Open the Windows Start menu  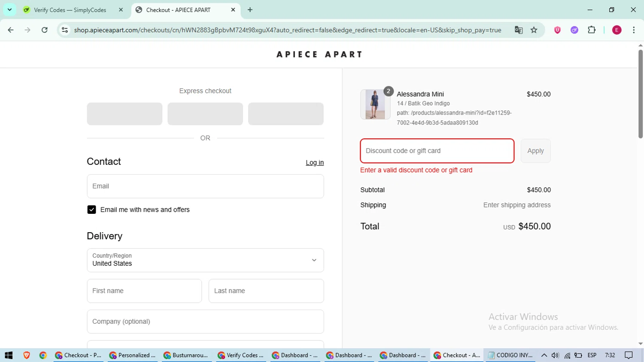click(x=9, y=355)
